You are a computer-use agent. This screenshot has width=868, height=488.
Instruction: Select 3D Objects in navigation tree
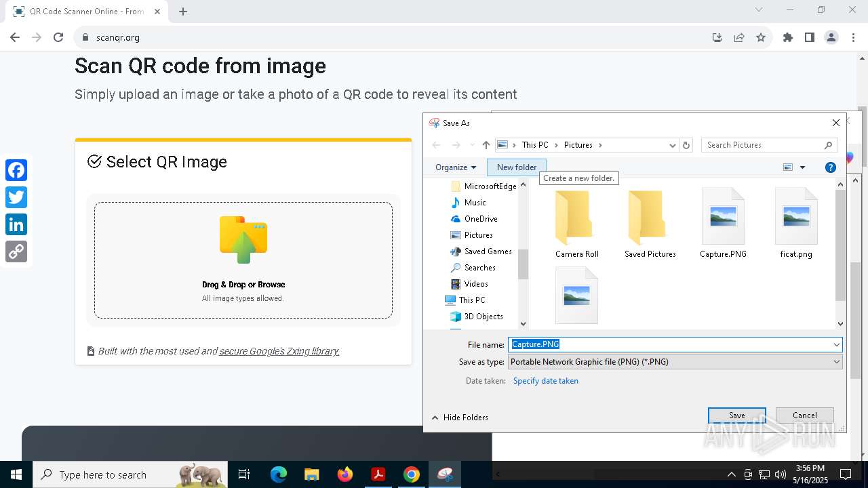tap(483, 317)
